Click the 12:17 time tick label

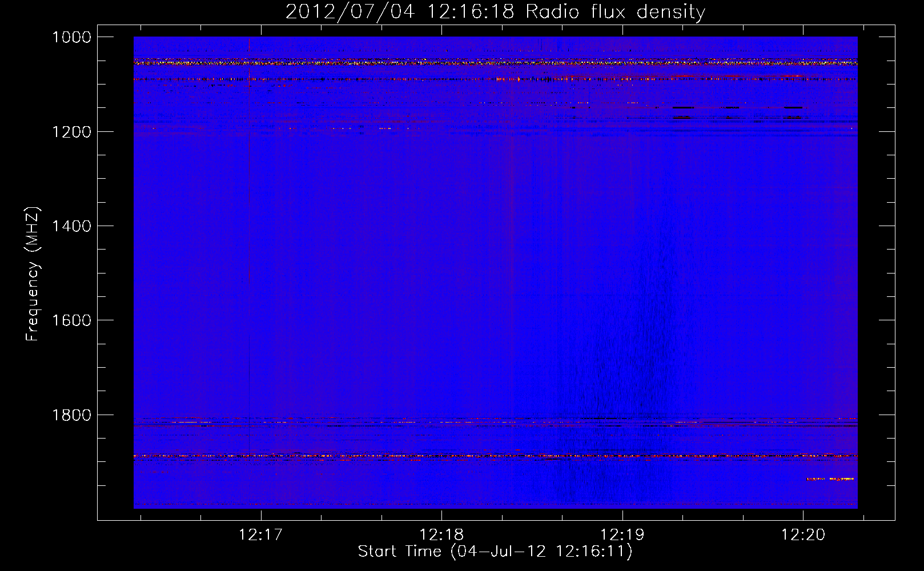coord(261,535)
